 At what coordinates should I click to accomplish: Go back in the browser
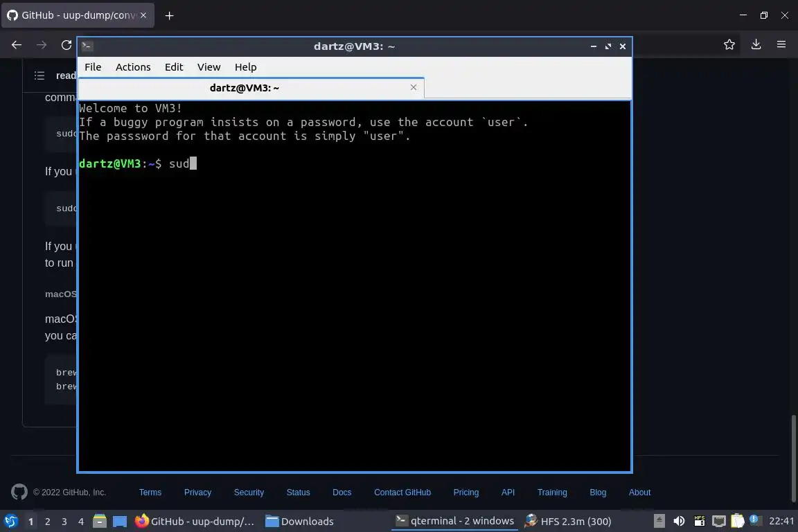pyautogui.click(x=17, y=45)
